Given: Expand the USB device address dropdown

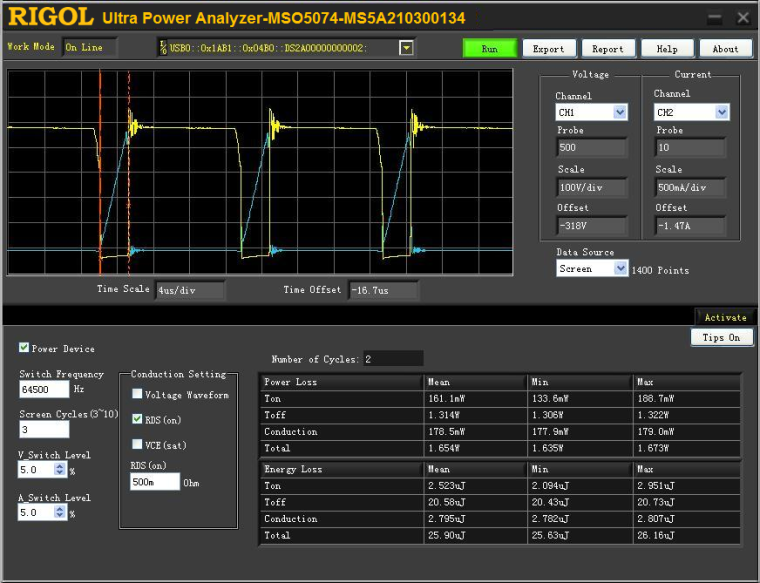Looking at the screenshot, I should click(406, 48).
